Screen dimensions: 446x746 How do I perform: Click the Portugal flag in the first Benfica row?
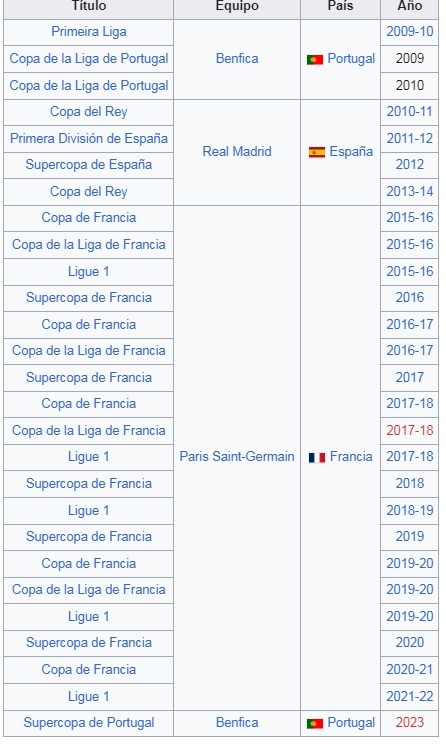click(315, 59)
